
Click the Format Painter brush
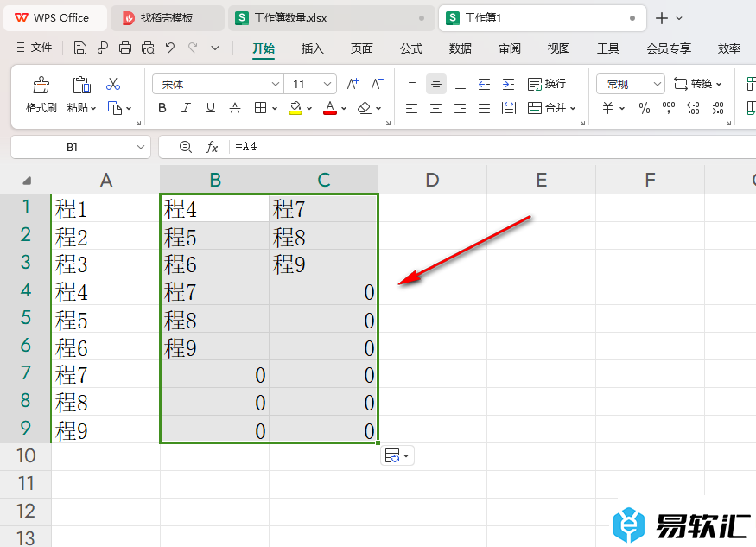point(41,85)
